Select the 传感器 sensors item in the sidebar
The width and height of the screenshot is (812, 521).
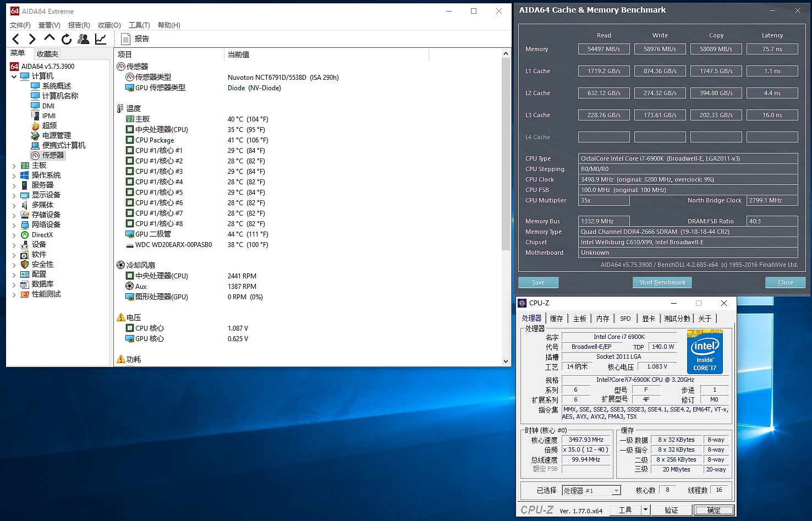(x=52, y=155)
